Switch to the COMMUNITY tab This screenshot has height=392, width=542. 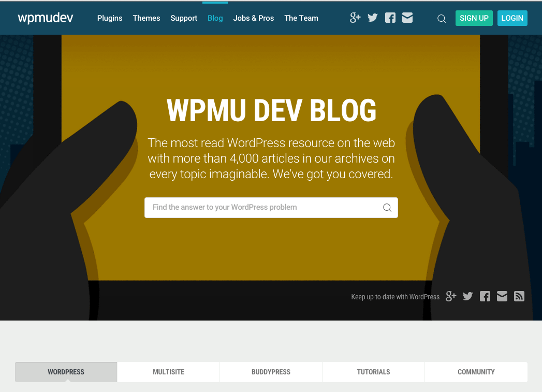point(476,372)
